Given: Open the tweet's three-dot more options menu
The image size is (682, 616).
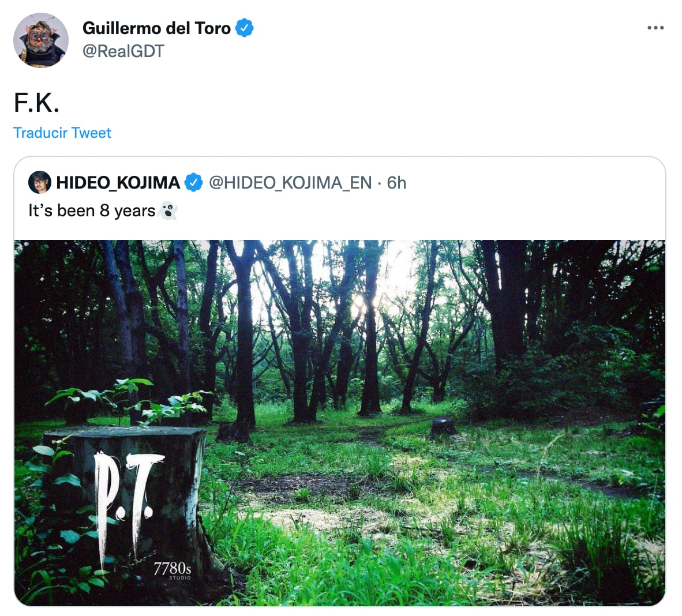Looking at the screenshot, I should [655, 28].
